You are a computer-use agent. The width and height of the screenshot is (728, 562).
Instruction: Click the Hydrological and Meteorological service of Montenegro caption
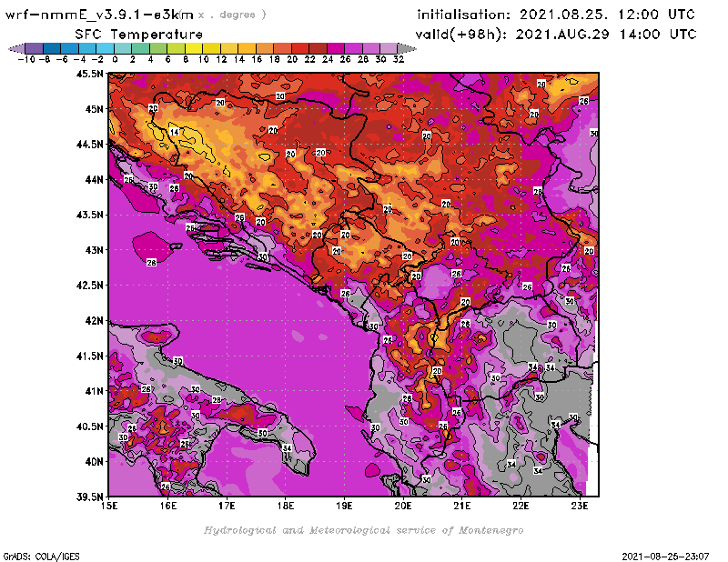coord(363,530)
